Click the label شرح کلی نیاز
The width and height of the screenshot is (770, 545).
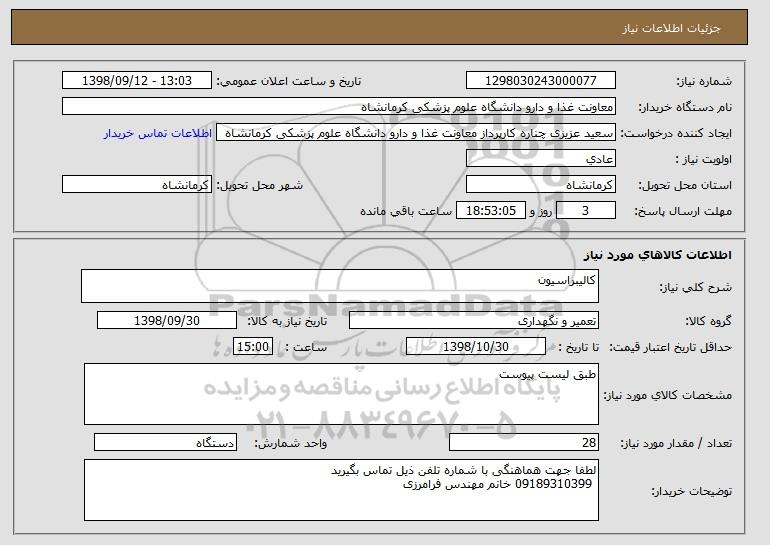[696, 287]
